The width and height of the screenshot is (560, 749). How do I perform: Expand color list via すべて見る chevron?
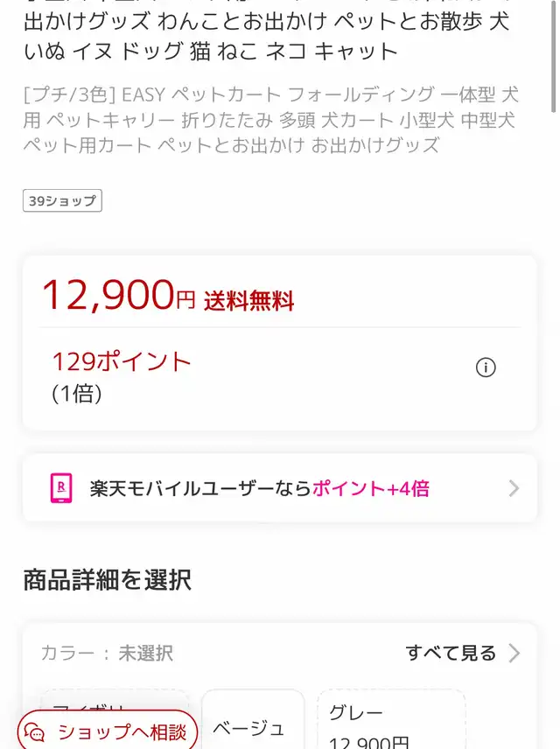(x=514, y=653)
